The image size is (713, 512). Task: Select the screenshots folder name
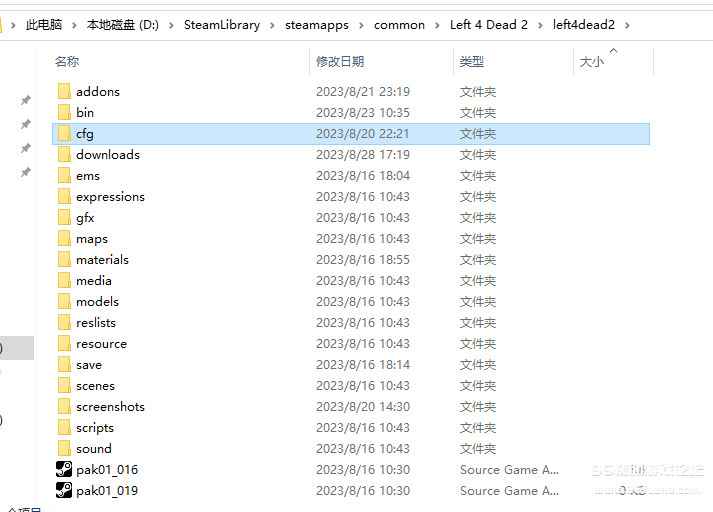110,407
